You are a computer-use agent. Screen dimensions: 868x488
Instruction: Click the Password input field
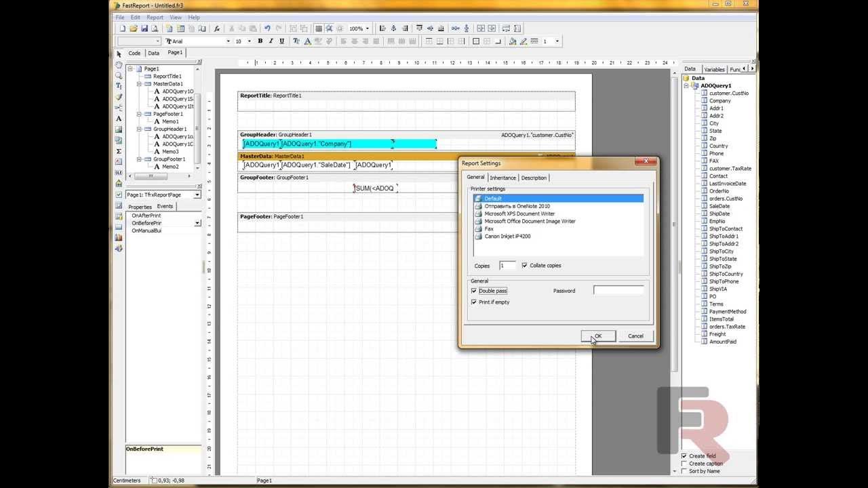(618, 290)
